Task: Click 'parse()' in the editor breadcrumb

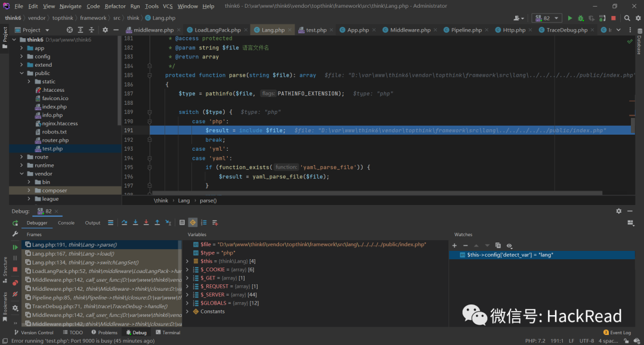Action: (x=208, y=201)
